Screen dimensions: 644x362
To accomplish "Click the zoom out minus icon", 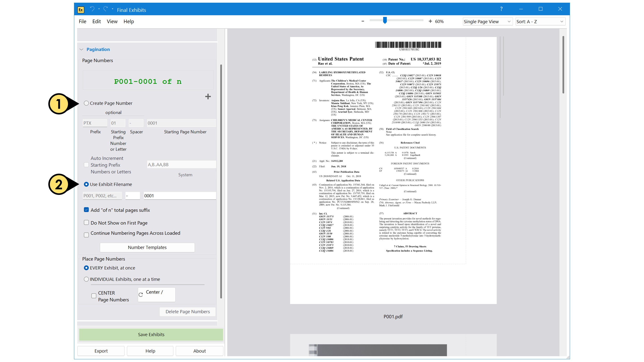I will pos(363,21).
